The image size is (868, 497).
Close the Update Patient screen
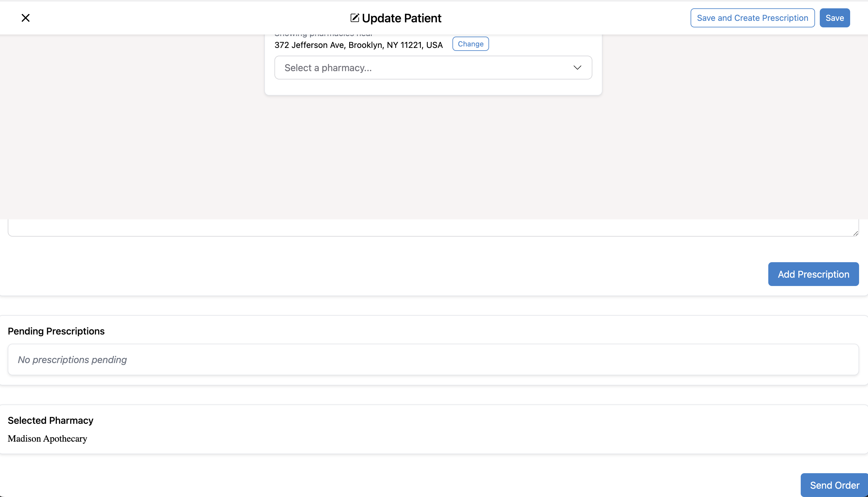tap(26, 18)
